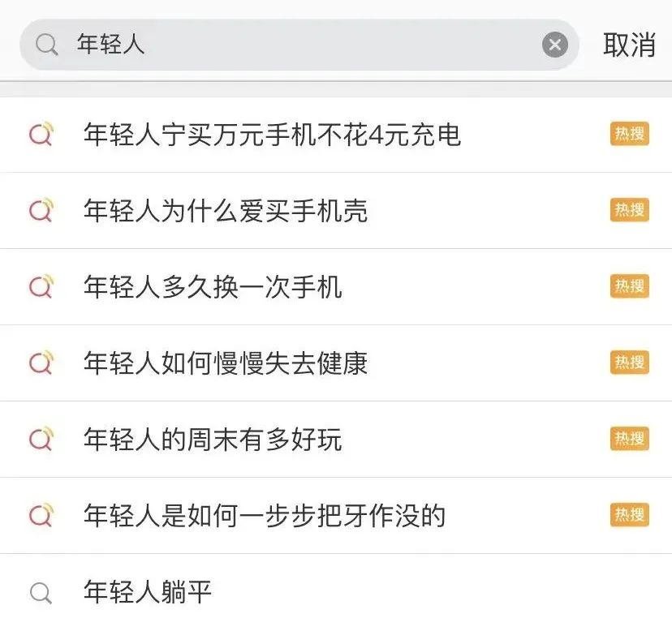Tap the trending icon next to 年轻人如何慢慢失去健康

coord(42,363)
